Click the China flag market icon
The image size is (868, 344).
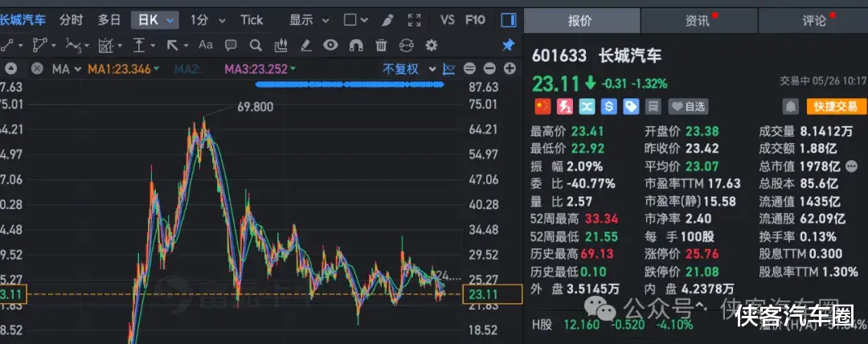(x=542, y=106)
